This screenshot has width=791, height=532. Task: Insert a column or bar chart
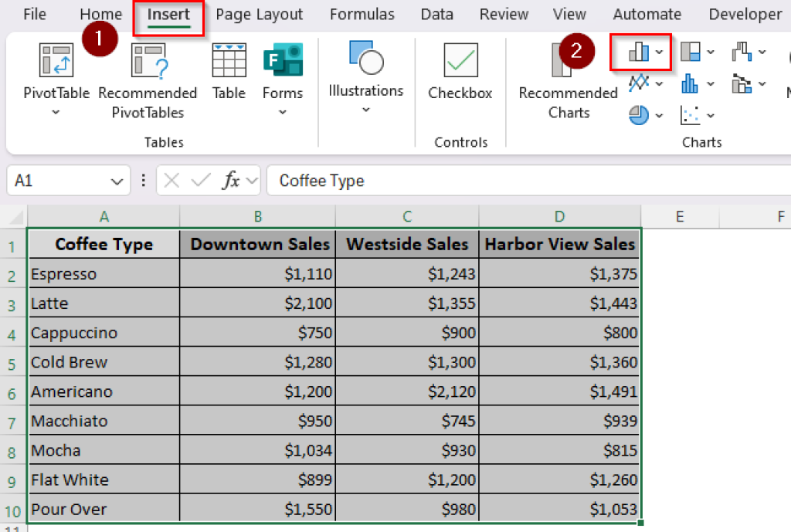coord(639,50)
